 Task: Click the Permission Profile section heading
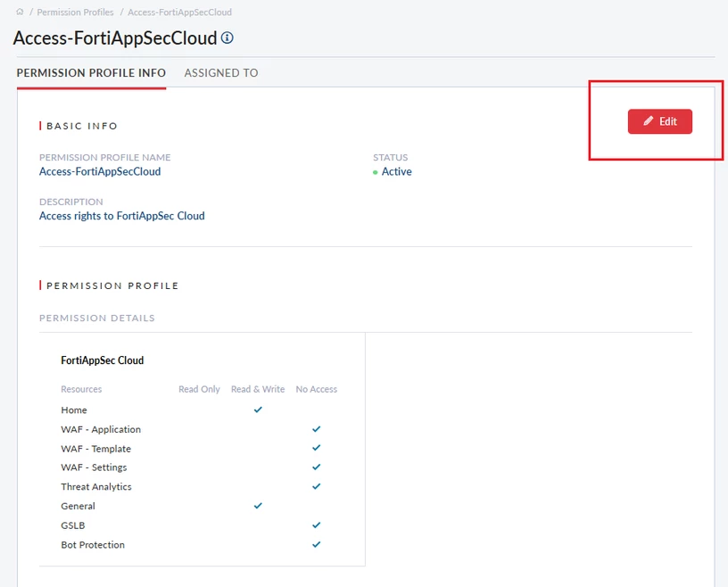pyautogui.click(x=112, y=285)
